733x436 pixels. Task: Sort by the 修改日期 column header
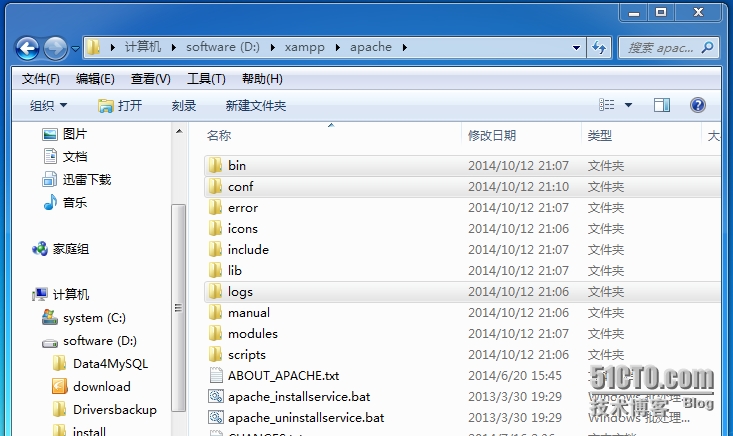(492, 136)
